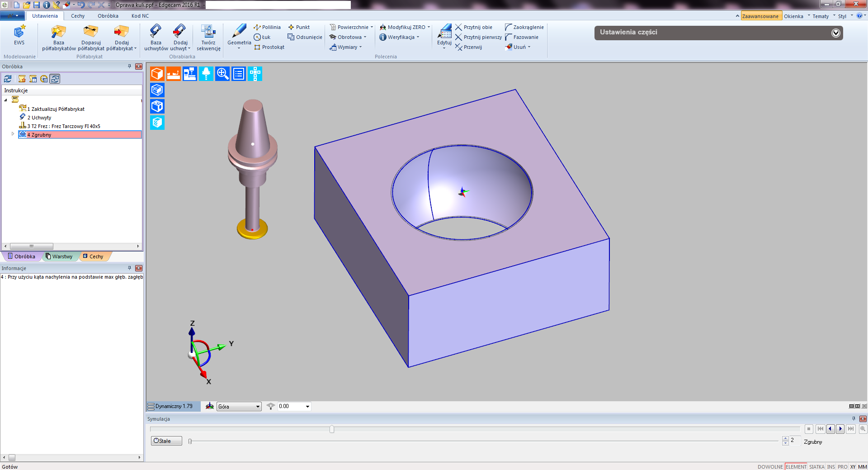Click the Weryfikacja command icon

pos(383,37)
